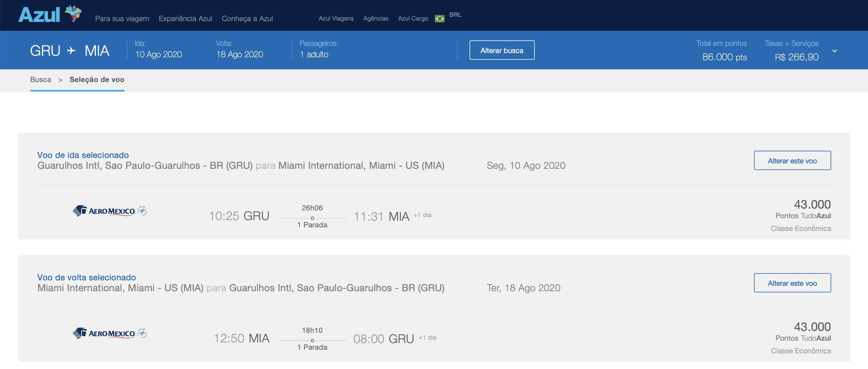
Task: Click the Seg, 10 Ago 2020 date
Action: click(526, 165)
